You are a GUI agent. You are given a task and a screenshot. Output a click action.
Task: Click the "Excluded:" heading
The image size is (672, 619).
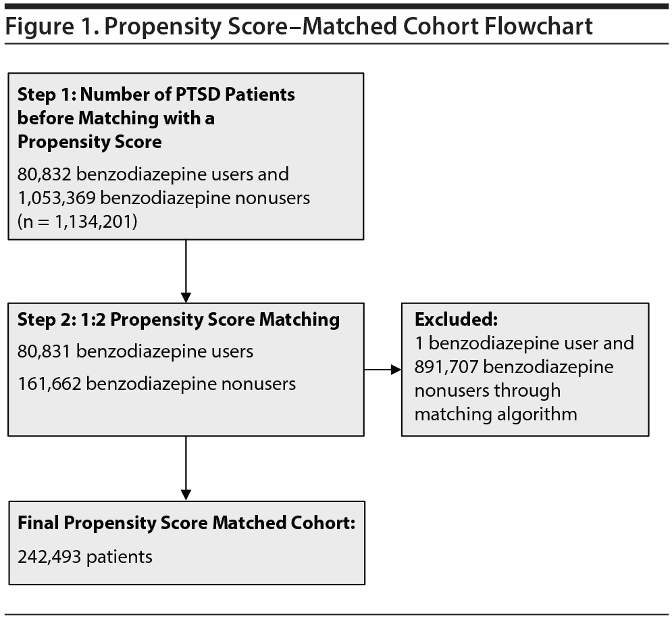tap(446, 319)
